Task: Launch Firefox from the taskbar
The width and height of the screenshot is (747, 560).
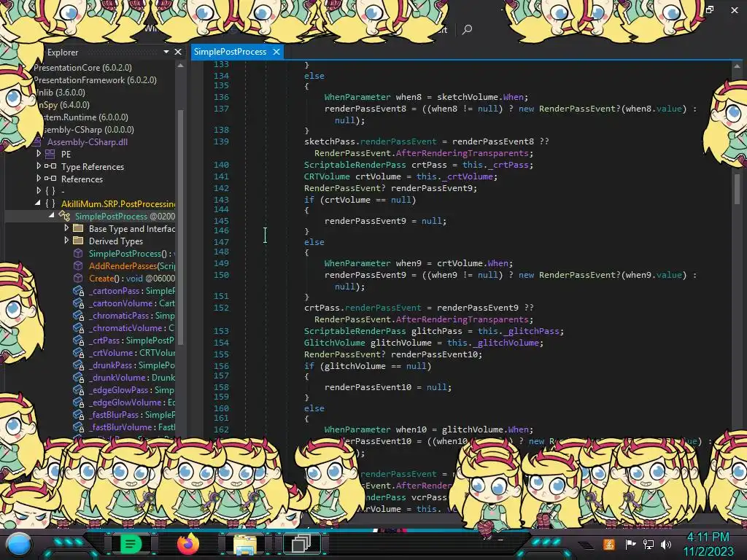Action: coord(187,544)
